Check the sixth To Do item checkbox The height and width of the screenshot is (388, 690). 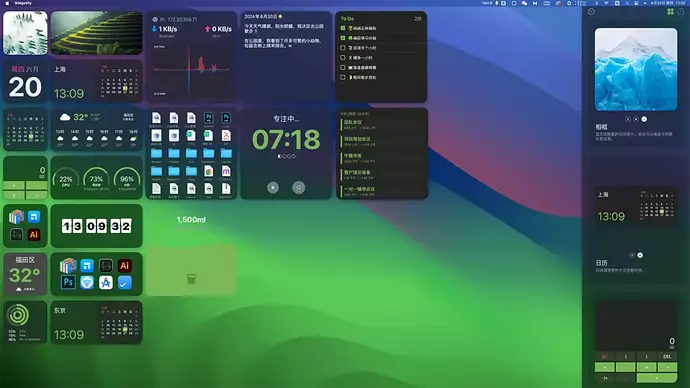coord(343,77)
